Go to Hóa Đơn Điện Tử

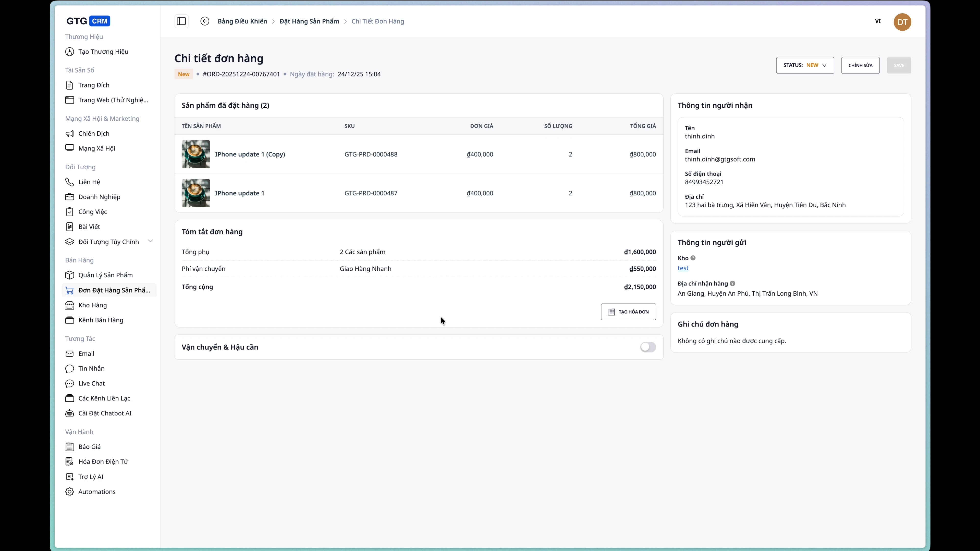pos(103,462)
